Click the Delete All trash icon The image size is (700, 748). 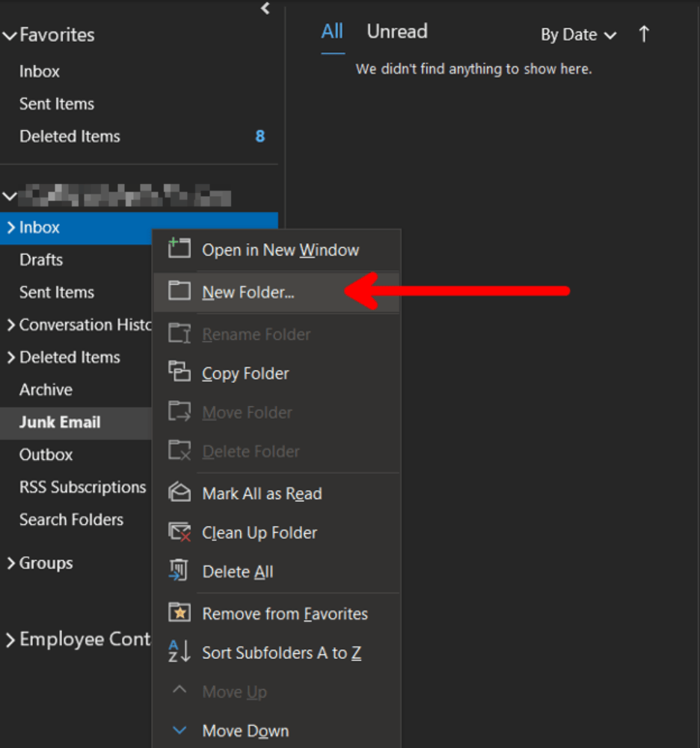[179, 571]
